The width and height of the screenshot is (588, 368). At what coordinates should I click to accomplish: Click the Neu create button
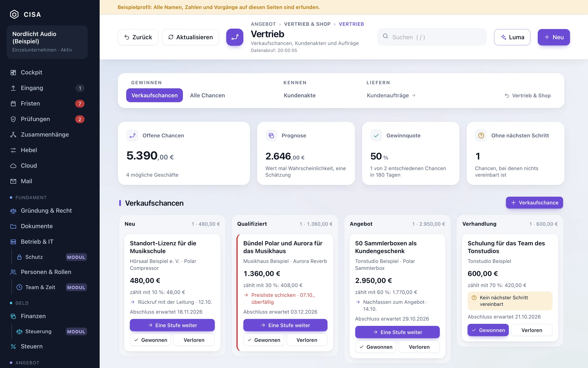554,37
